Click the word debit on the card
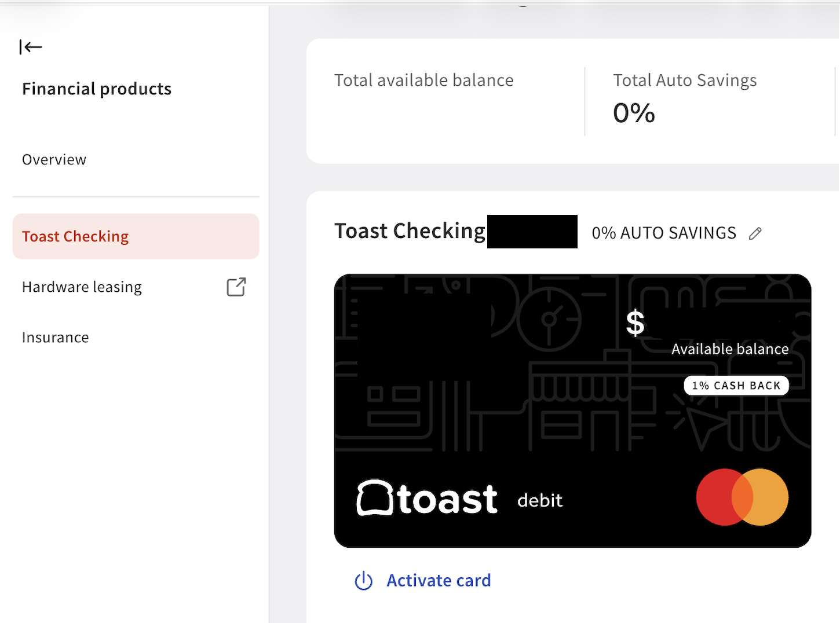This screenshot has height=623, width=840. 539,500
